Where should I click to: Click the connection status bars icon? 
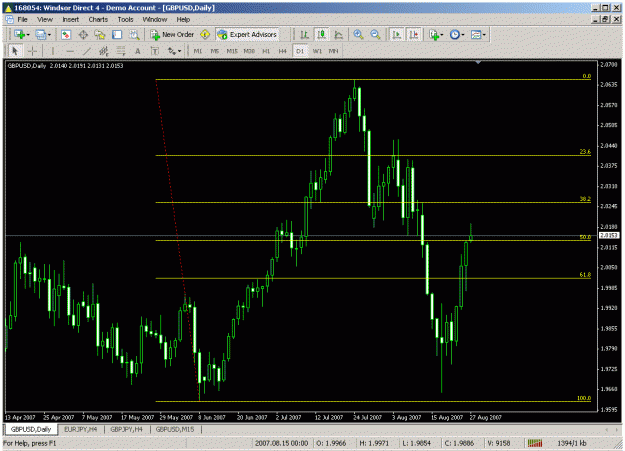(x=535, y=443)
